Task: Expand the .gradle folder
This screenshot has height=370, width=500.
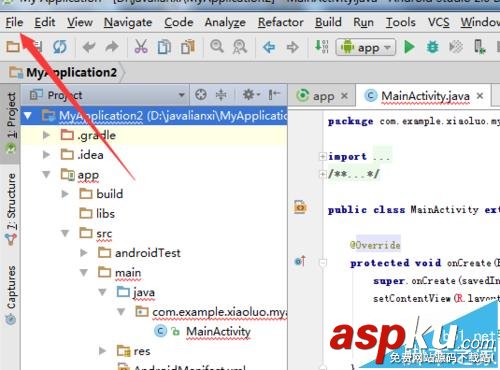Action: pos(46,135)
